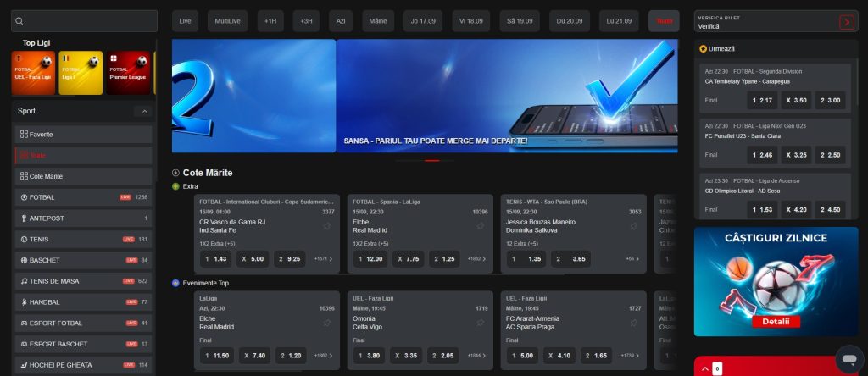Select the Lu 21.09 date tab
Image resolution: width=868 pixels, height=376 pixels.
pos(619,21)
